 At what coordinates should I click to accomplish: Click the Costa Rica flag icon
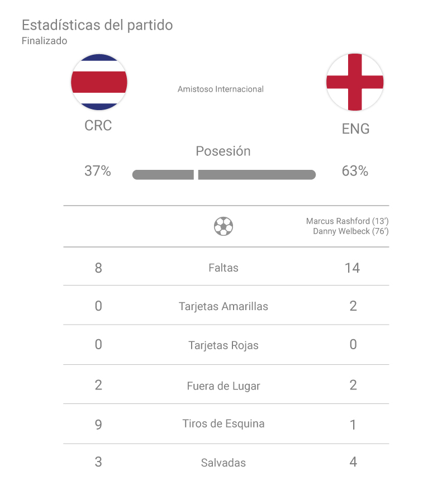click(x=99, y=82)
